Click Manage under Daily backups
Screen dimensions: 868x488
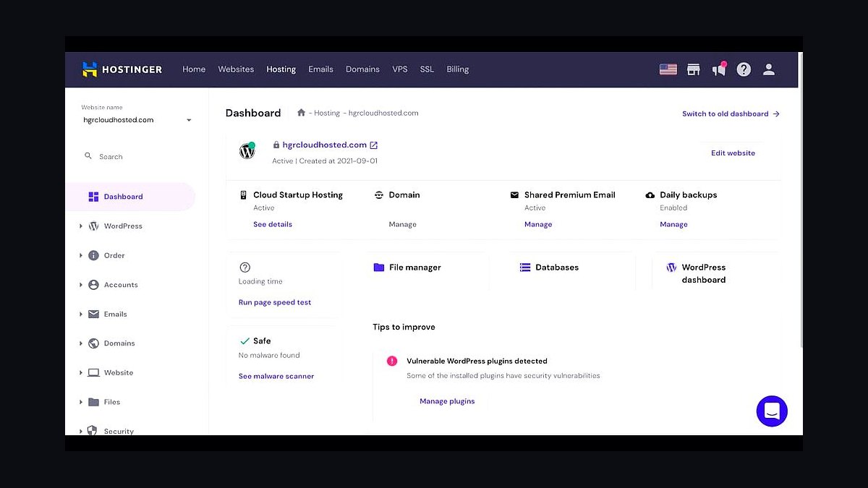tap(673, 225)
